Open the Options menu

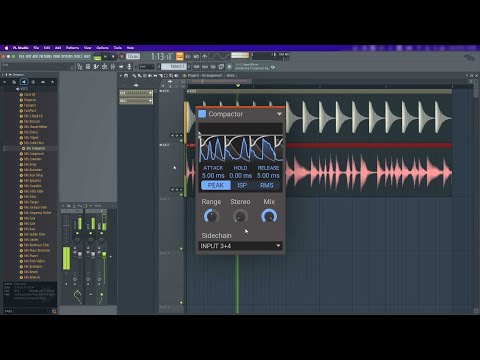(x=102, y=48)
